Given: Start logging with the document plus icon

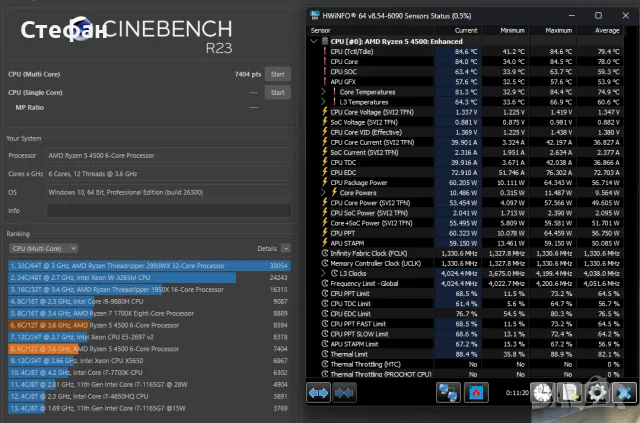Looking at the screenshot, I should [x=570, y=393].
